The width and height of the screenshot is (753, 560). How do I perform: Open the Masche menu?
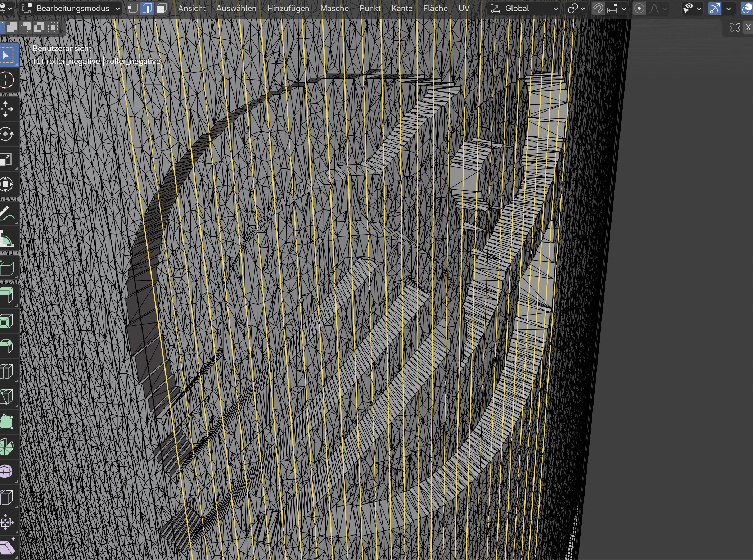tap(334, 8)
